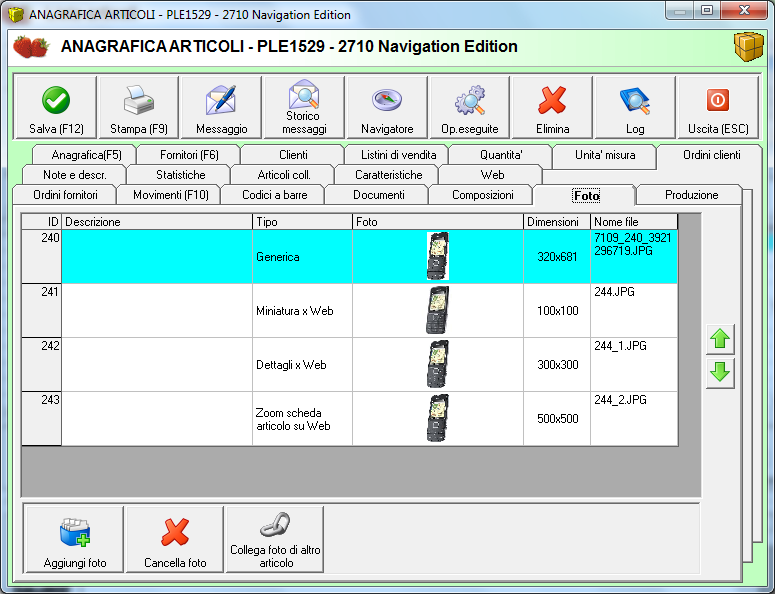This screenshot has height=594, width=775.
Task: Click photo thumbnail in row 243
Action: pos(438,419)
